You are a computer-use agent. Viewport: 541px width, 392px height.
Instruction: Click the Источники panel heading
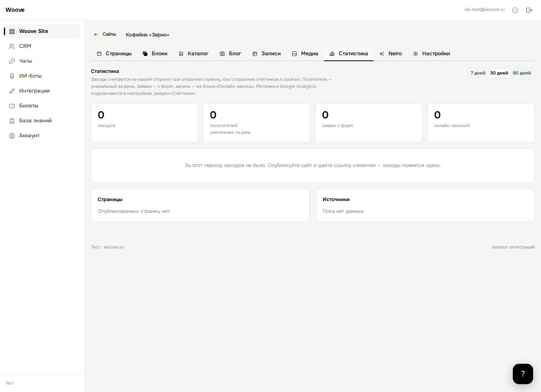pyautogui.click(x=336, y=200)
